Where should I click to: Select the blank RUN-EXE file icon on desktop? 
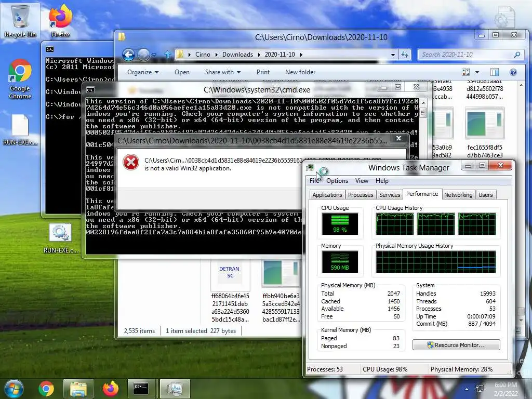(20, 130)
